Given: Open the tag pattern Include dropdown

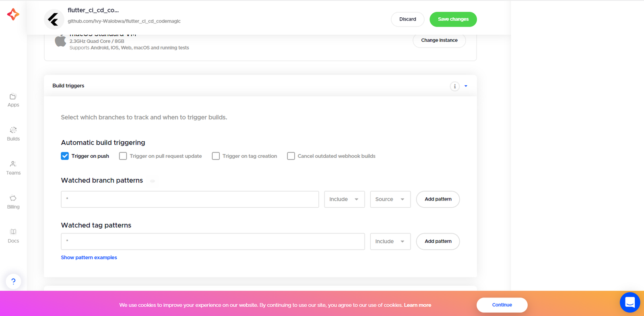Looking at the screenshot, I should (x=390, y=242).
